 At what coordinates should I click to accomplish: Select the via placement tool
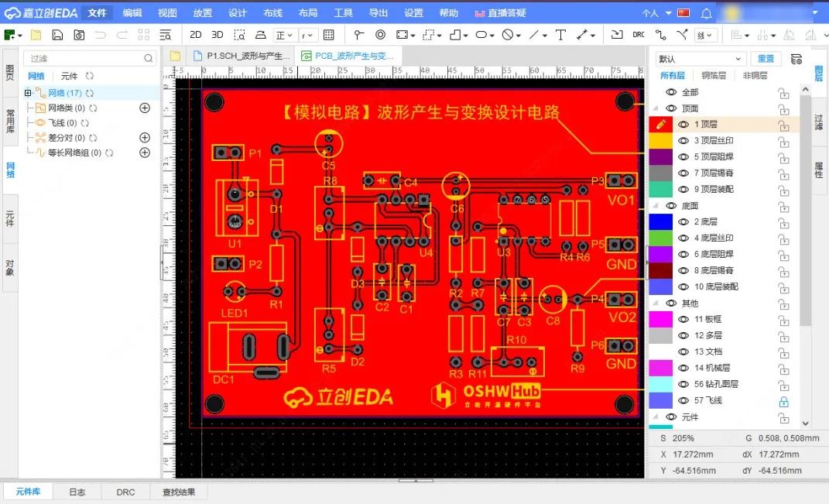(x=380, y=35)
